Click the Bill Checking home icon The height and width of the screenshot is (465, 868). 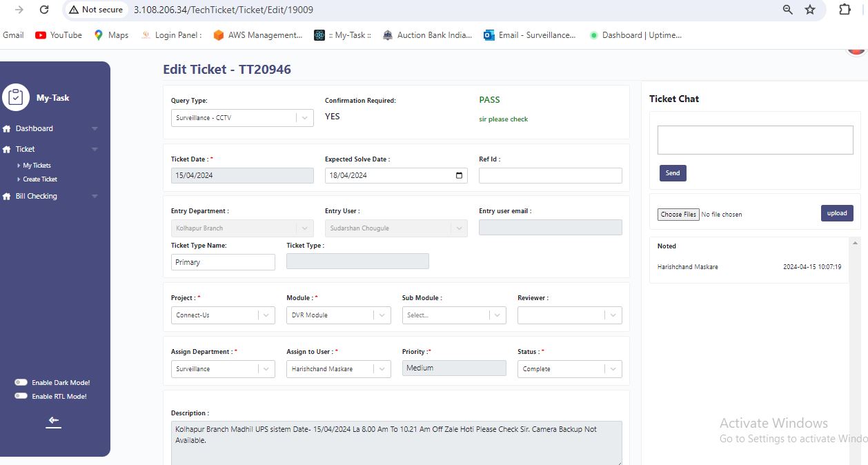click(x=8, y=197)
